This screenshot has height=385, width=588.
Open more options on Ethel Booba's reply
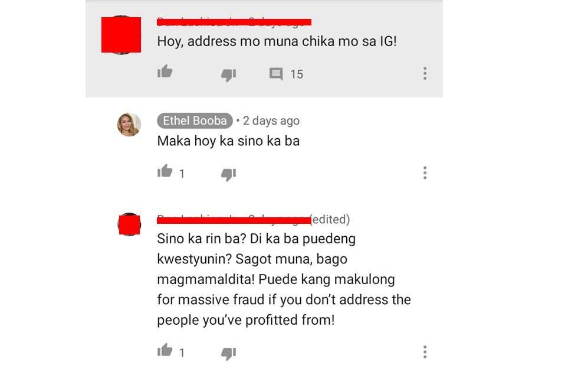(425, 173)
